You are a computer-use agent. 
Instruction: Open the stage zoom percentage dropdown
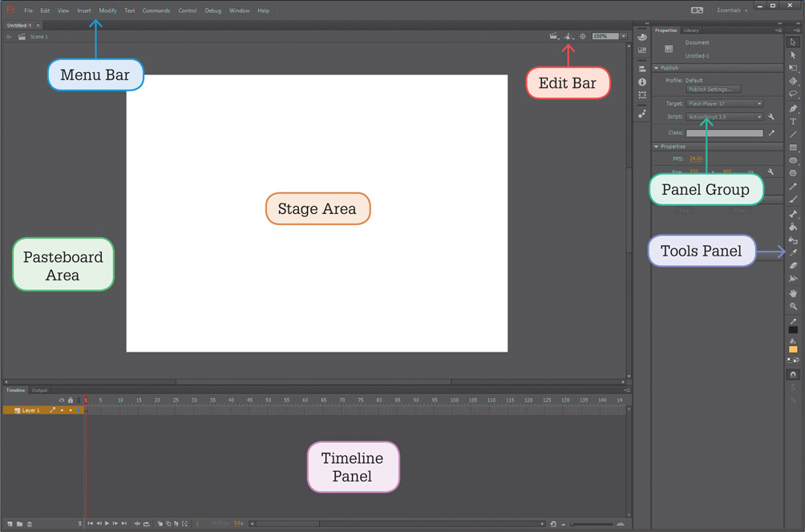pos(624,36)
